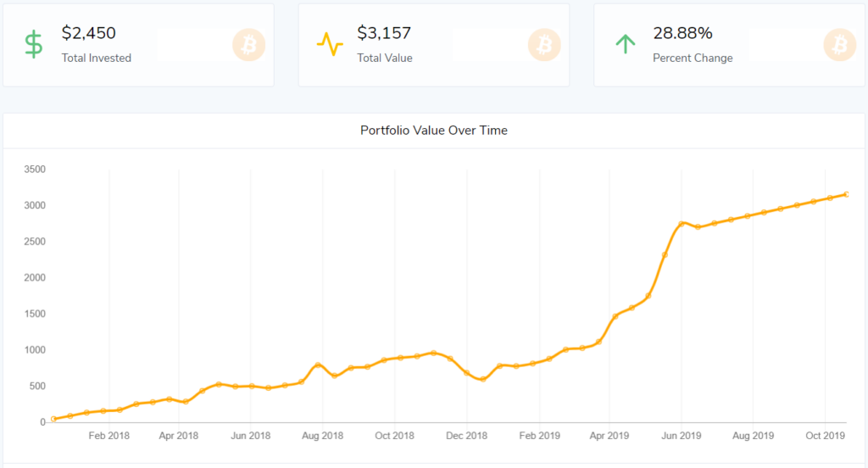Select the $3,157 total value figure
Screen dimensions: 868x468
point(384,33)
